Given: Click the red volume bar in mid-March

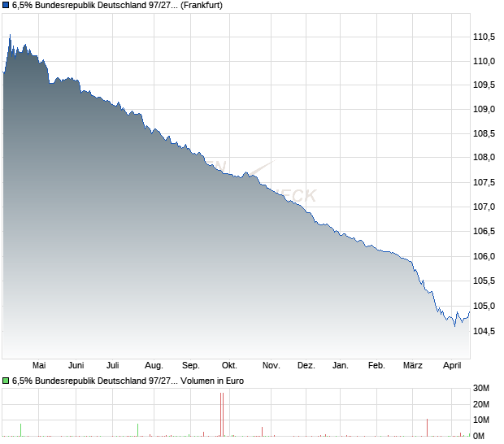Looking at the screenshot, I should click(x=427, y=428).
